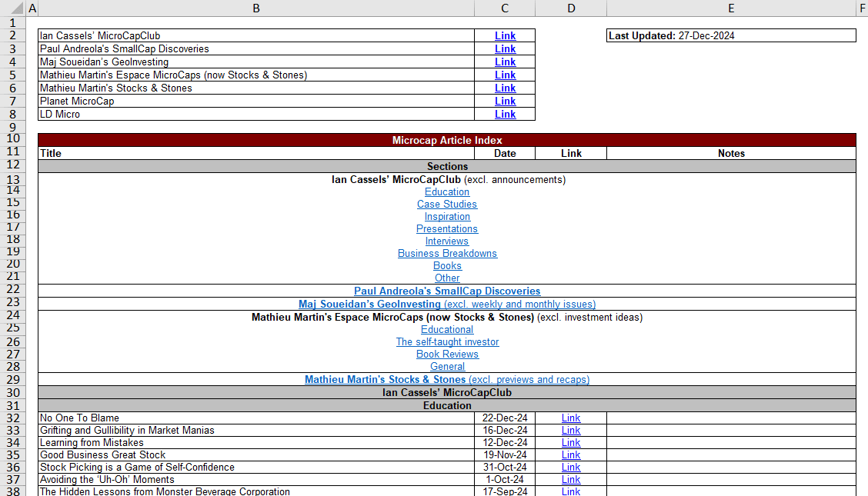Screen dimensions: 868x496
Task: Open the link for Ian Cassels' MicroCapClub
Action: (x=505, y=36)
